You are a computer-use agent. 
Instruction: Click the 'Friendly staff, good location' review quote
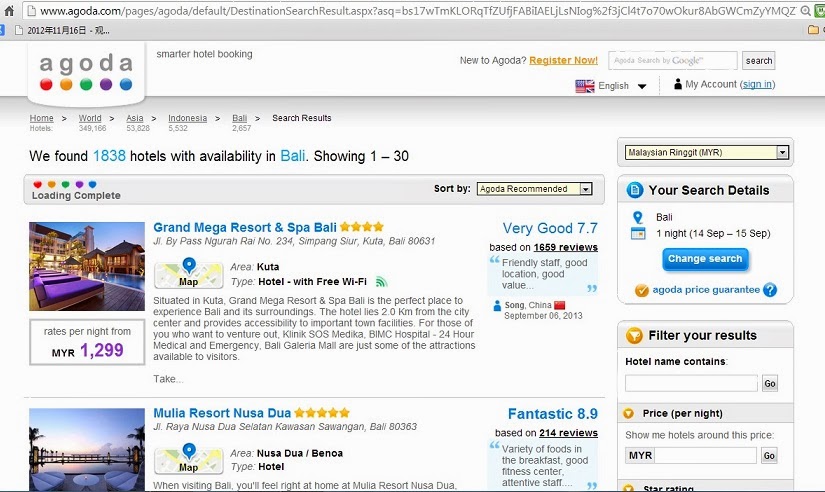pos(545,274)
